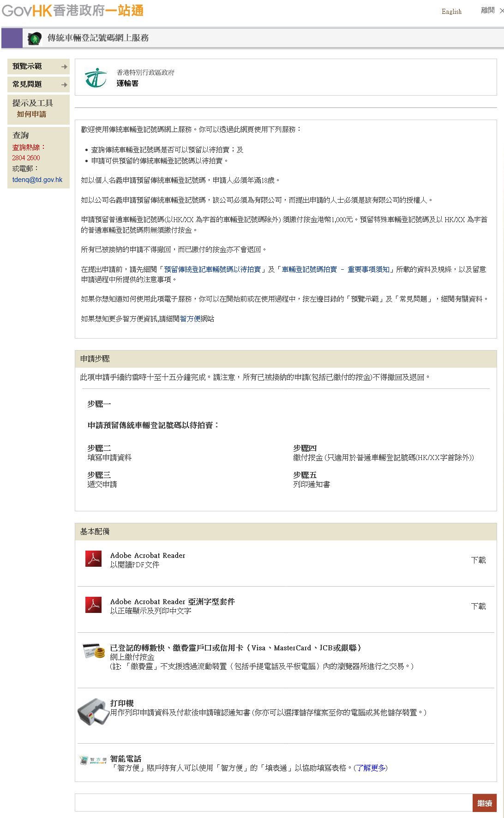
Task: Click the 打印機 heading
Action: click(122, 703)
